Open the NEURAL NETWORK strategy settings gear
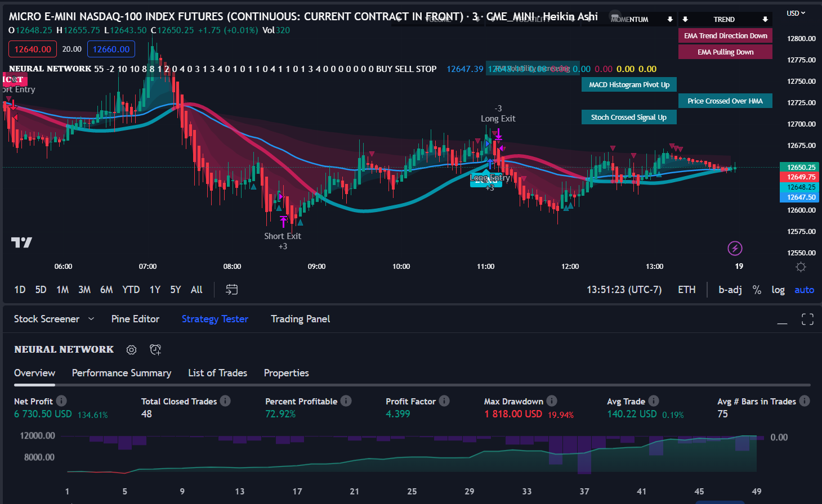Viewport: 822px width, 504px height. pyautogui.click(x=131, y=349)
